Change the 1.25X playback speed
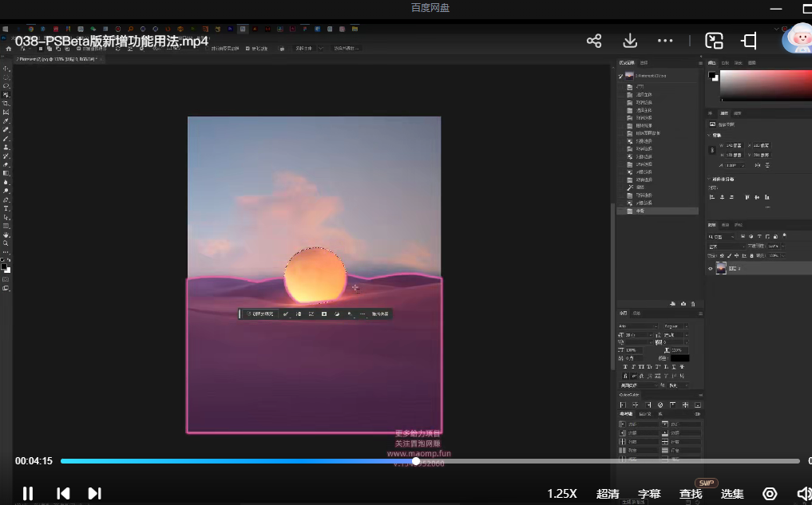This screenshot has width=812, height=505. click(562, 494)
